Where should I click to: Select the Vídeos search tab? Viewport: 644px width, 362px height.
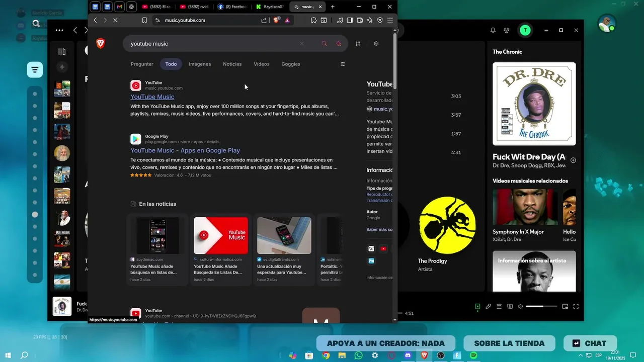pyautogui.click(x=262, y=64)
